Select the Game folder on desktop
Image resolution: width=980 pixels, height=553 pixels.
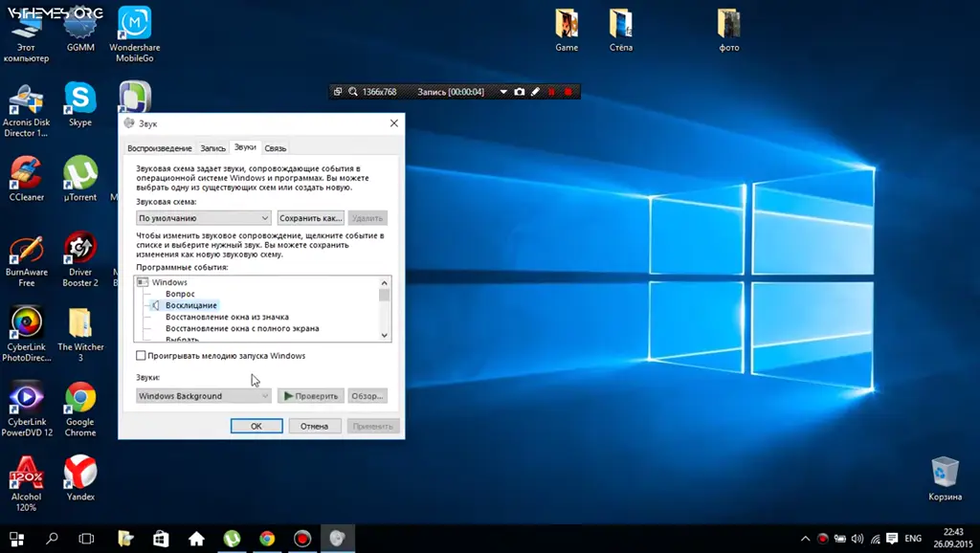pos(567,30)
